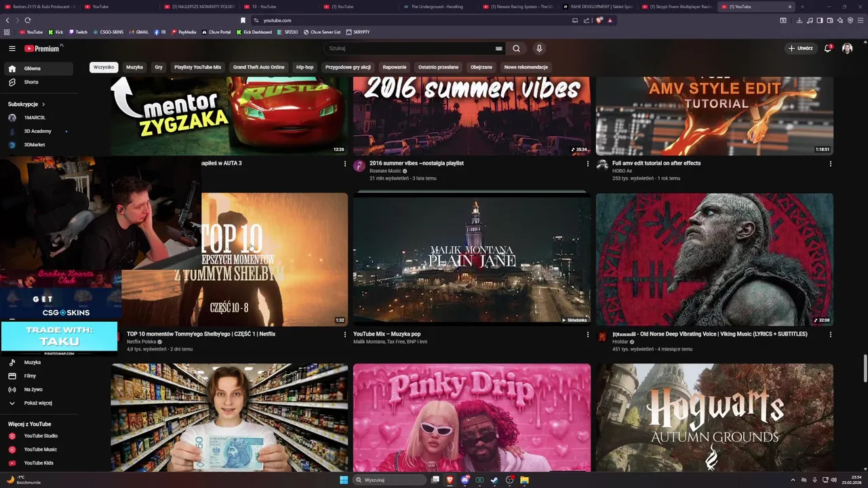
Task: Click the Brave Shields icon in address bar
Action: pos(599,20)
